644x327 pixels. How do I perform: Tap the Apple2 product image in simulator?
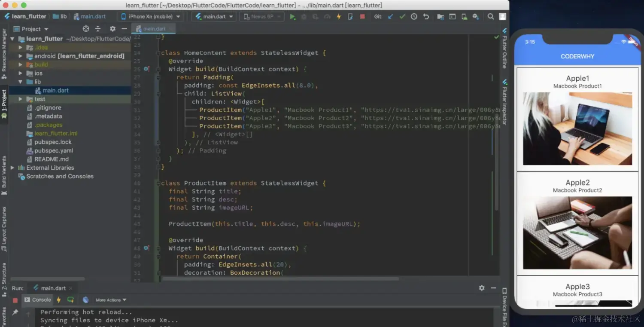(577, 233)
